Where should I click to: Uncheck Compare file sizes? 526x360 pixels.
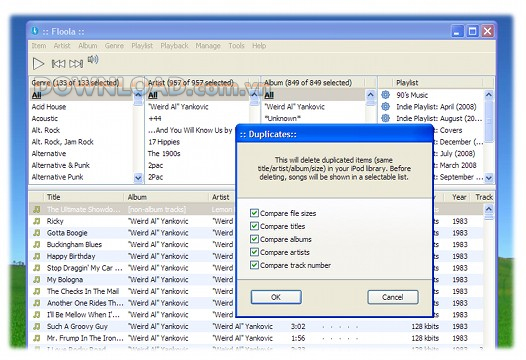(x=254, y=213)
